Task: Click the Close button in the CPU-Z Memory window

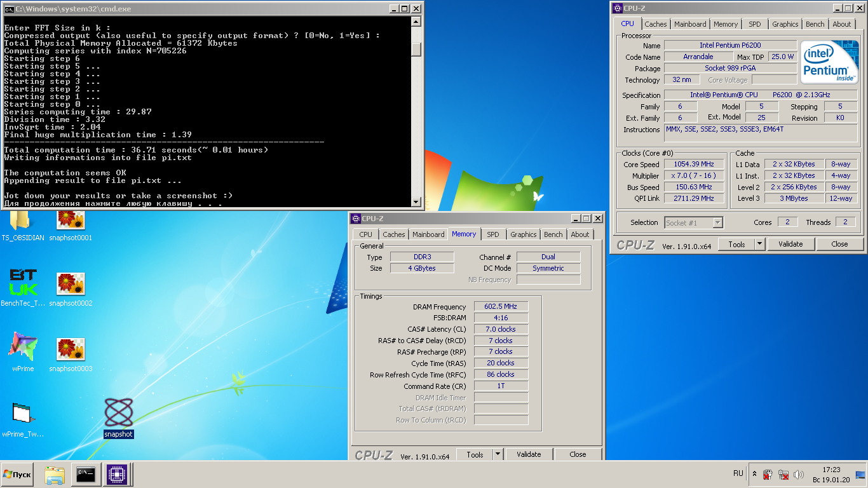Action: point(578,454)
